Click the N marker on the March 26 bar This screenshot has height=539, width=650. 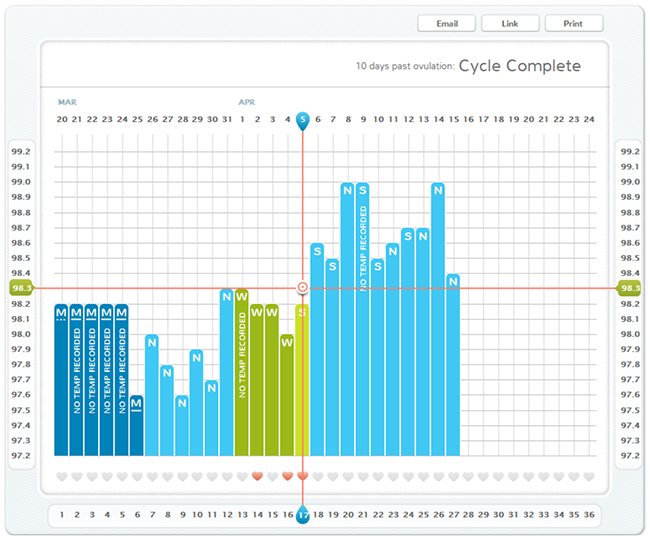(x=152, y=342)
